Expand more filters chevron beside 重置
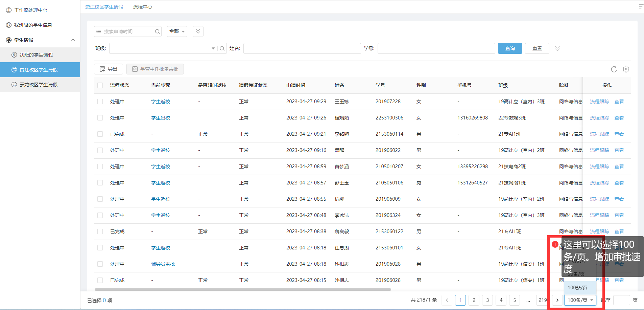The width and height of the screenshot is (644, 310). [557, 48]
